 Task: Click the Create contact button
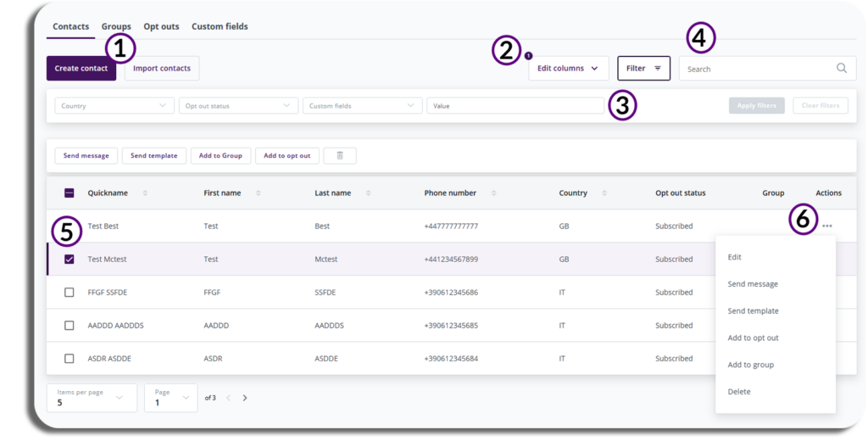81,68
